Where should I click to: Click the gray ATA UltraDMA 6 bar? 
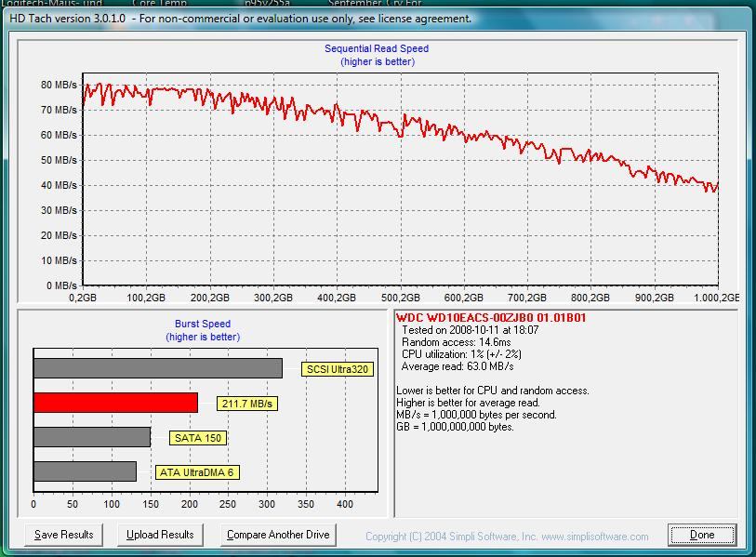[85, 471]
